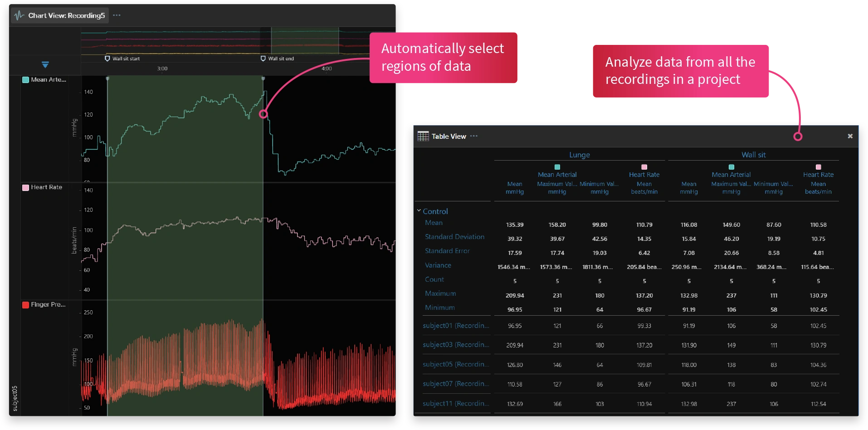Click the Wall sit Heart Rate pink icon
Image resolution: width=868 pixels, height=430 pixels.
[818, 167]
